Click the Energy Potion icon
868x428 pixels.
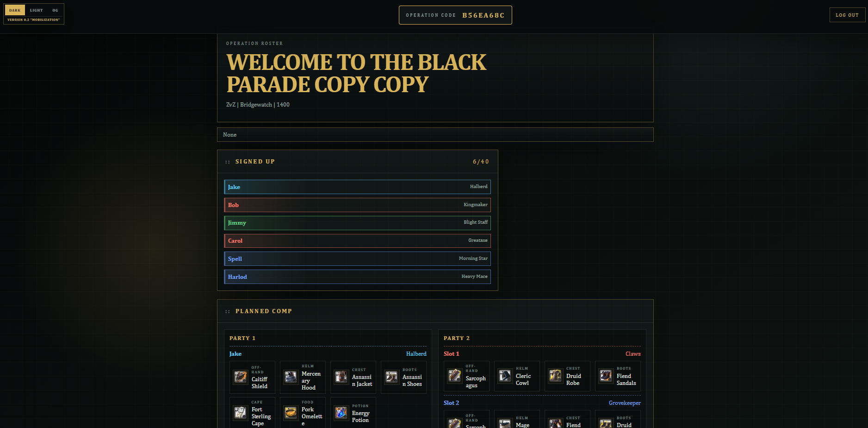coord(341,413)
